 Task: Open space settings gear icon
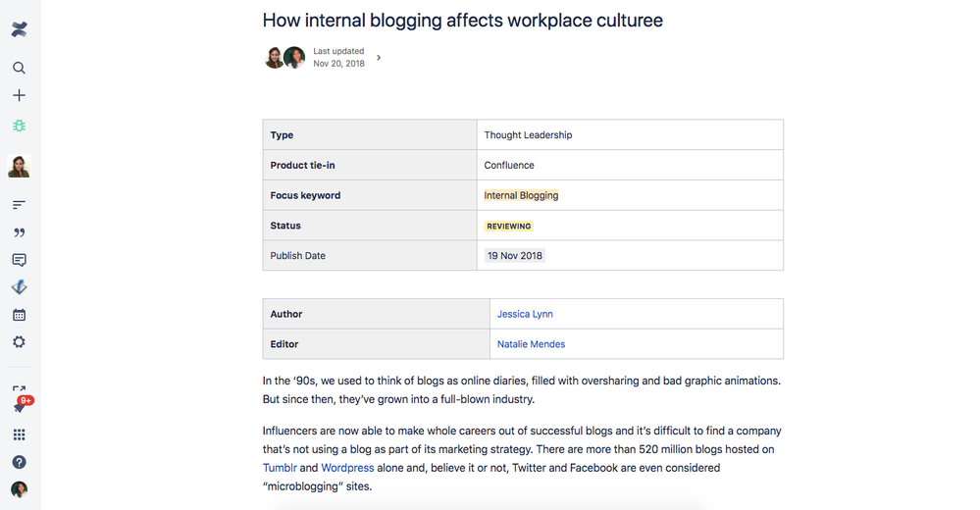point(19,342)
